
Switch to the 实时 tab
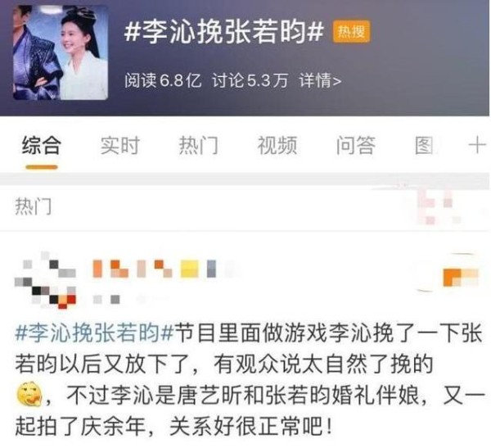tap(120, 146)
